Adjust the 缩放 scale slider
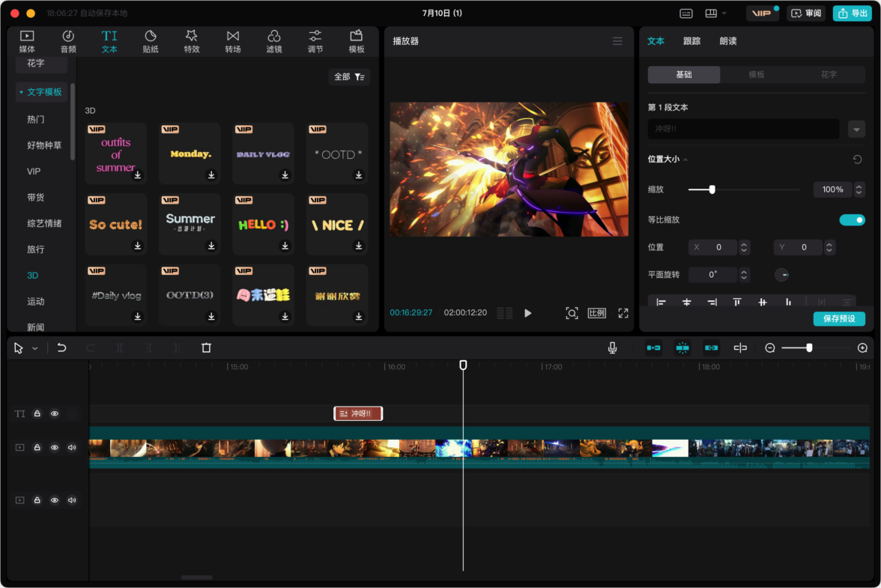The height and width of the screenshot is (588, 881). (x=712, y=190)
